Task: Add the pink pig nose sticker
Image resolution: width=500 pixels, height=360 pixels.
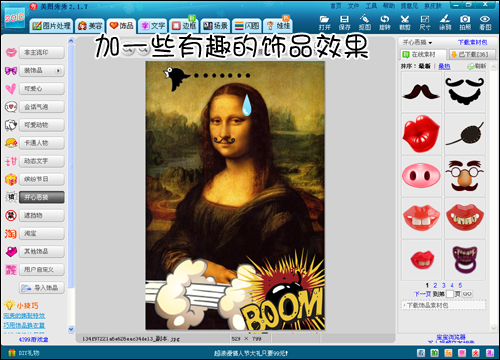Action: click(421, 175)
